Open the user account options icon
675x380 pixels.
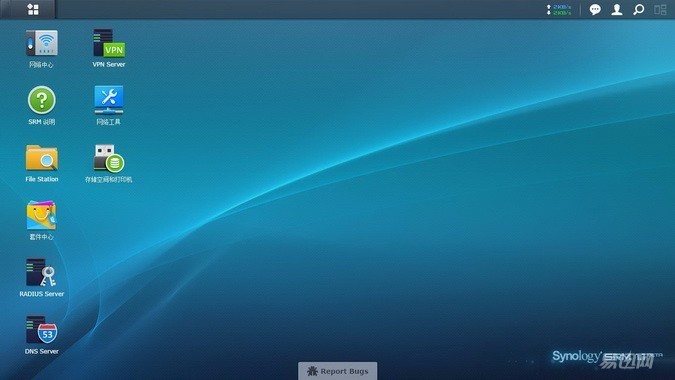(x=616, y=9)
